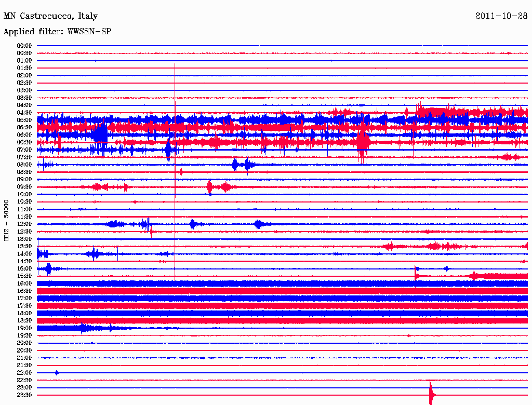Click the '14:00' time label
The height and width of the screenshot is (405, 532).
coord(24,254)
